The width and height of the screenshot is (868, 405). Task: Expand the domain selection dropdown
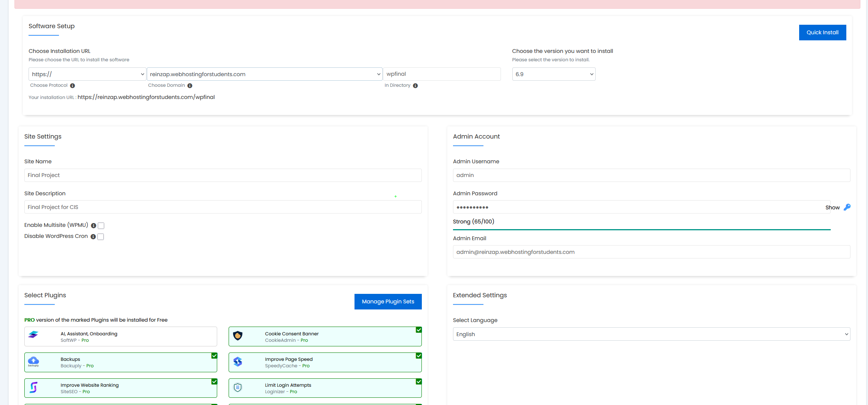(264, 74)
